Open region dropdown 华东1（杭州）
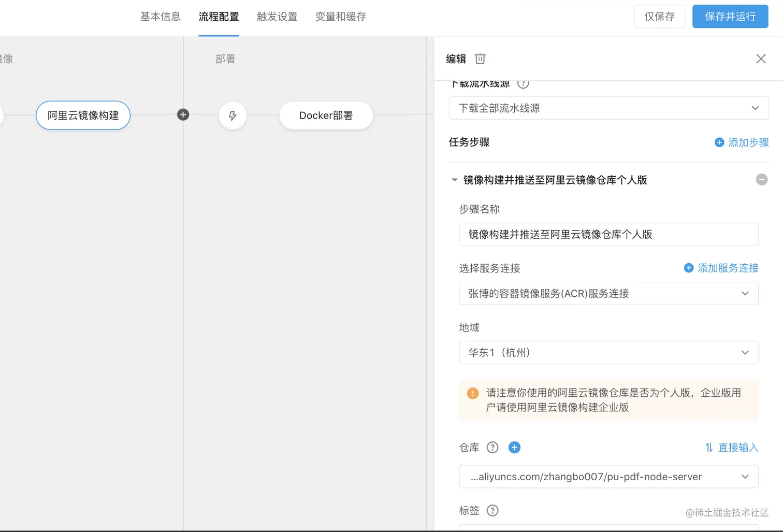783x532 pixels. click(608, 353)
